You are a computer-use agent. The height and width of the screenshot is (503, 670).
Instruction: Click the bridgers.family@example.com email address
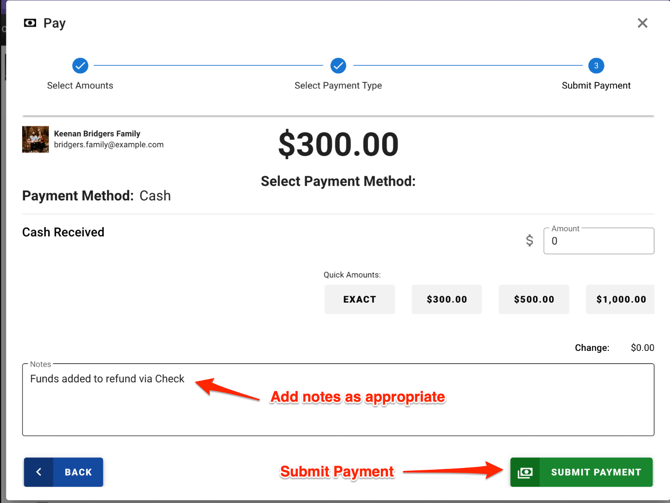tap(109, 145)
